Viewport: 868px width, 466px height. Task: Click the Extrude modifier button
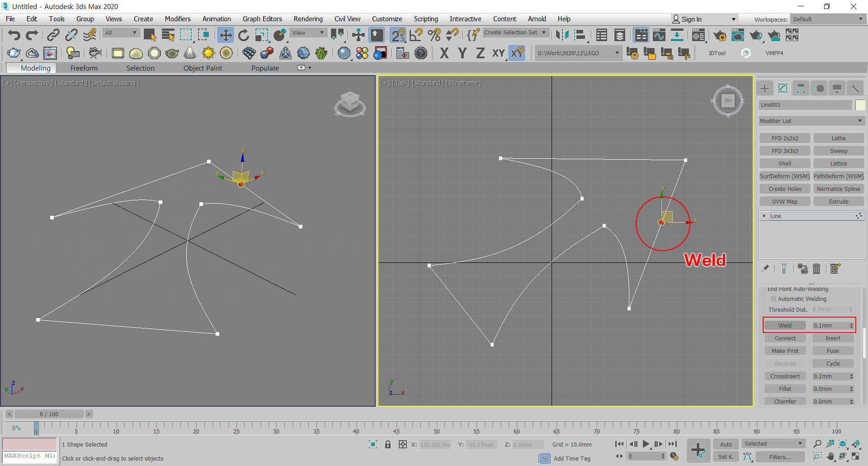click(839, 201)
